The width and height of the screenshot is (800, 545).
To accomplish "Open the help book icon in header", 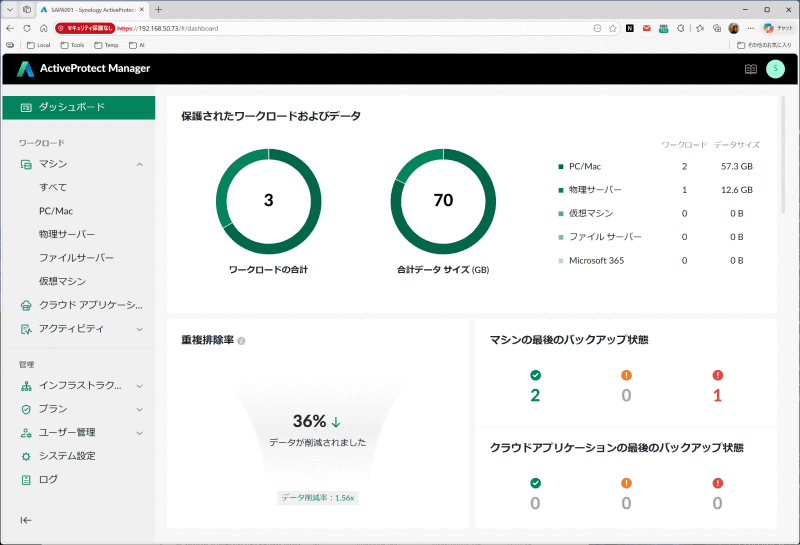I will pyautogui.click(x=751, y=69).
